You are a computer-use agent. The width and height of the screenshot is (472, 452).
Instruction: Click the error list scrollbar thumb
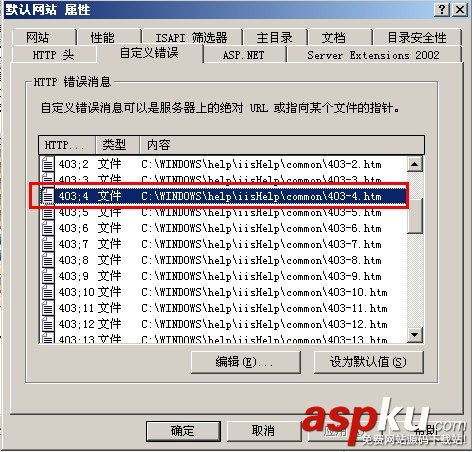point(415,215)
